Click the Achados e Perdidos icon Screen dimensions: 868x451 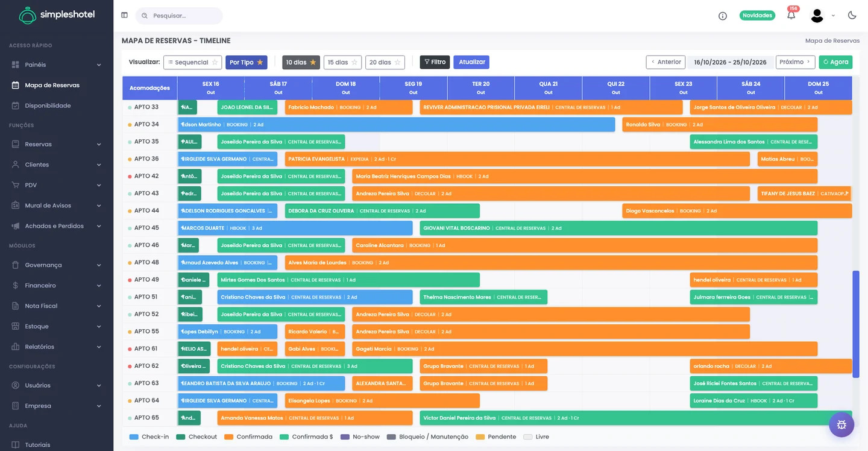(x=15, y=226)
